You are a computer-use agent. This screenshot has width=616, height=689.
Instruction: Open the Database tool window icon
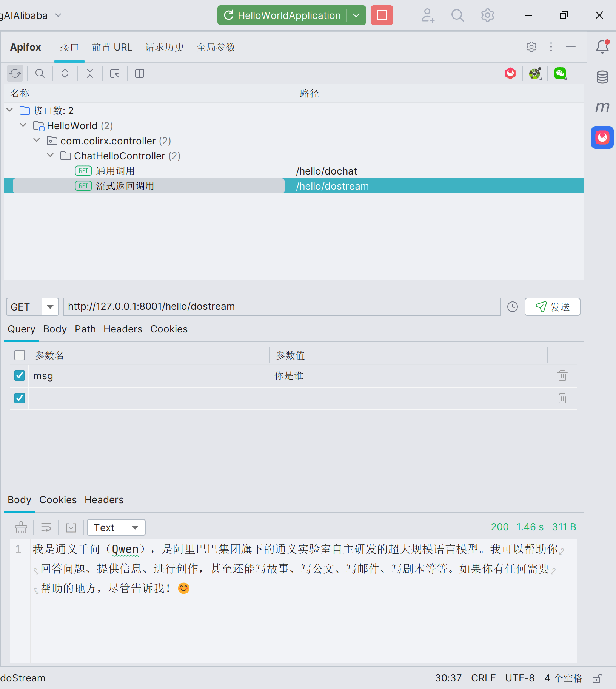click(x=602, y=77)
